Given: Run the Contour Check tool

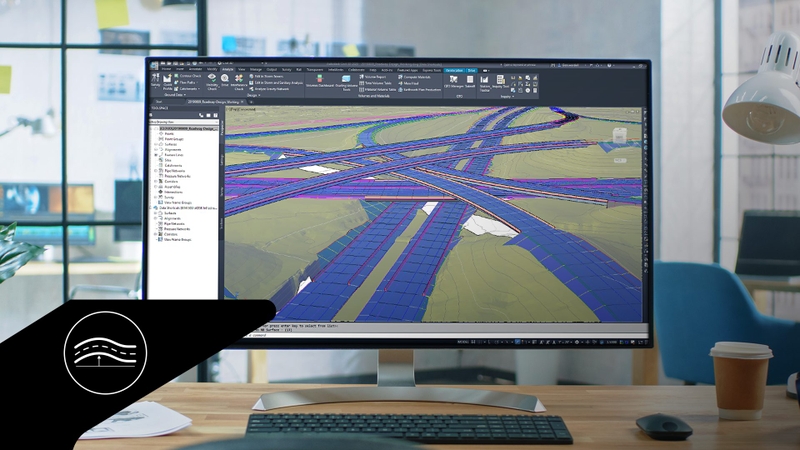Looking at the screenshot, I should [x=188, y=76].
